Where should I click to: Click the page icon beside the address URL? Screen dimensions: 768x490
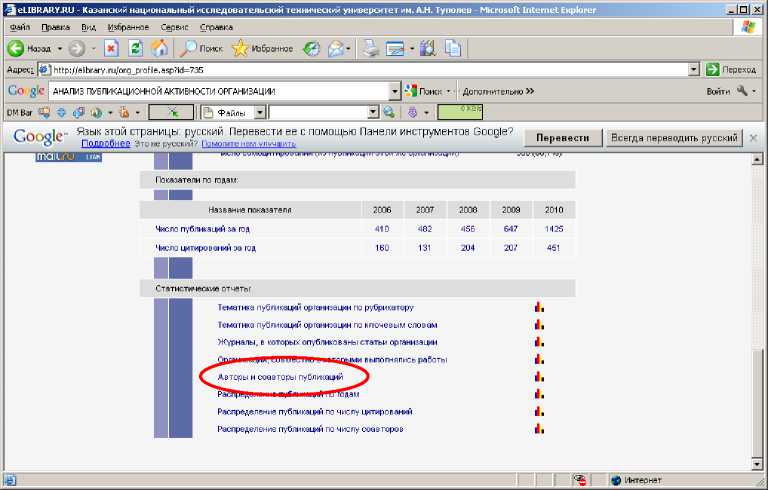point(44,70)
